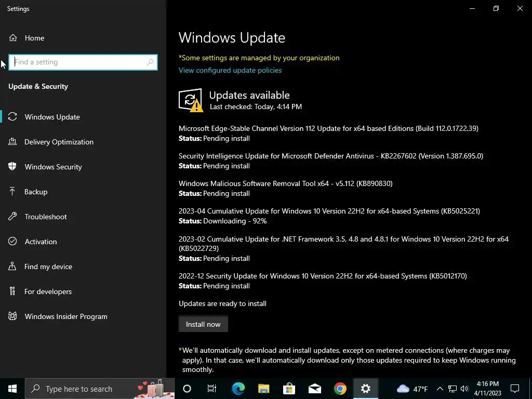This screenshot has height=399, width=532.
Task: Click the Home icon in sidebar
Action: (13, 37)
